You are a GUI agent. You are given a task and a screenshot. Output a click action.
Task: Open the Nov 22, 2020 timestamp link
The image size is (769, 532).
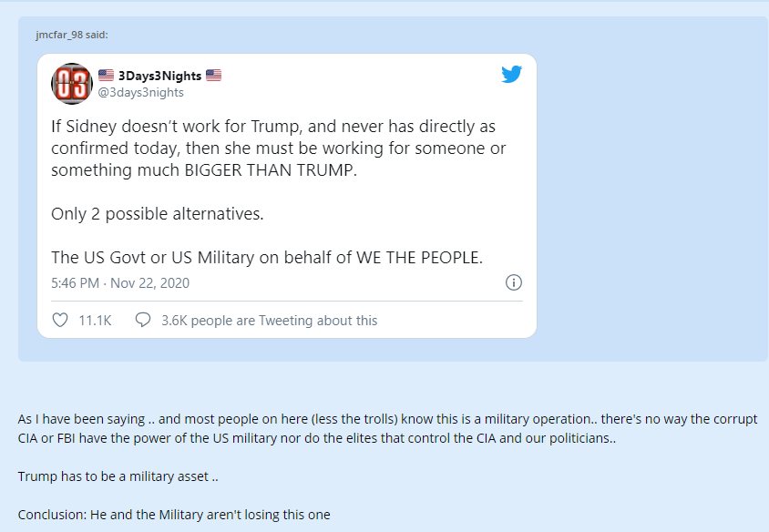[x=120, y=283]
